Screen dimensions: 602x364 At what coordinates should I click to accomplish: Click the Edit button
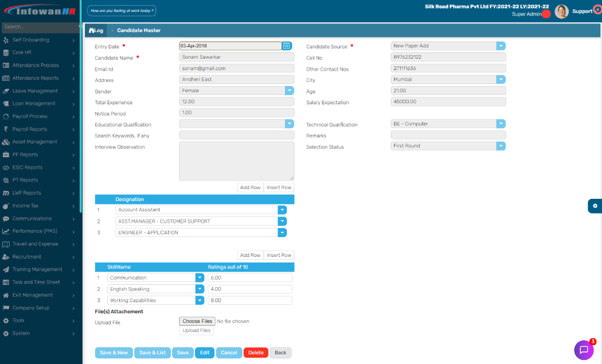coord(205,353)
